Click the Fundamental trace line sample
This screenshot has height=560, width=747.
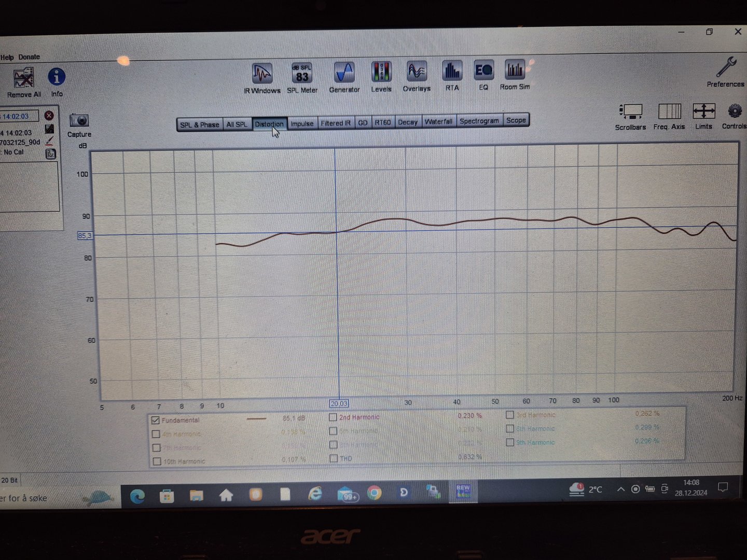click(x=256, y=418)
